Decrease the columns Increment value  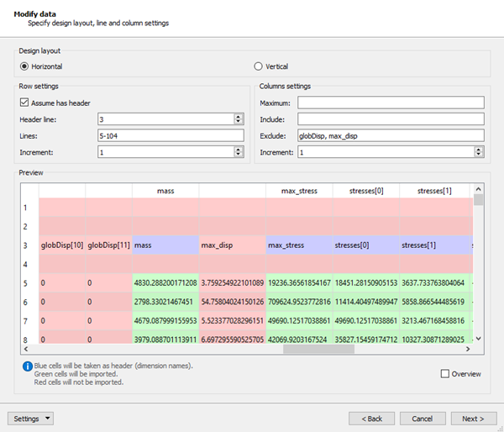pyautogui.click(x=479, y=155)
